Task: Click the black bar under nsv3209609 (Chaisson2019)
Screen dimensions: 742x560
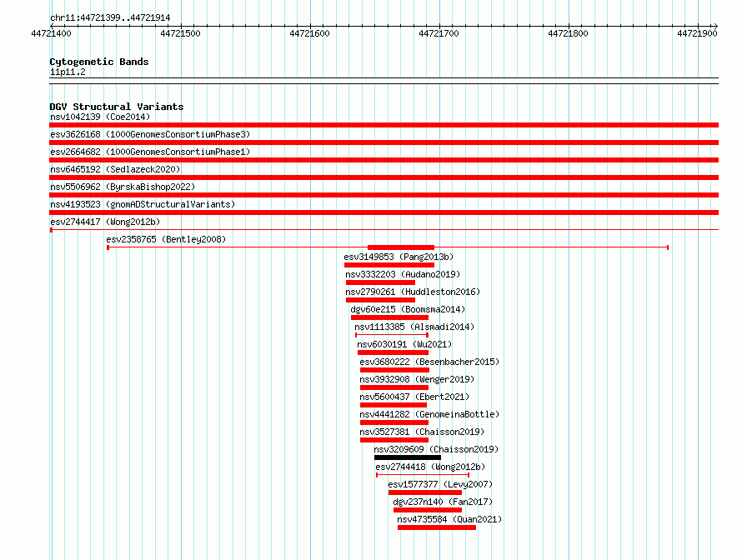Action: 408,457
